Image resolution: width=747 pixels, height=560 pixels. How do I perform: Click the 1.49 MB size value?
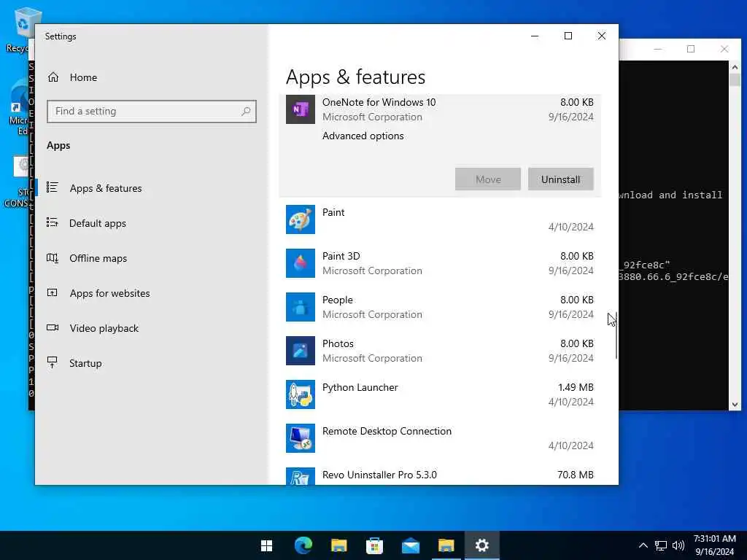pyautogui.click(x=576, y=387)
